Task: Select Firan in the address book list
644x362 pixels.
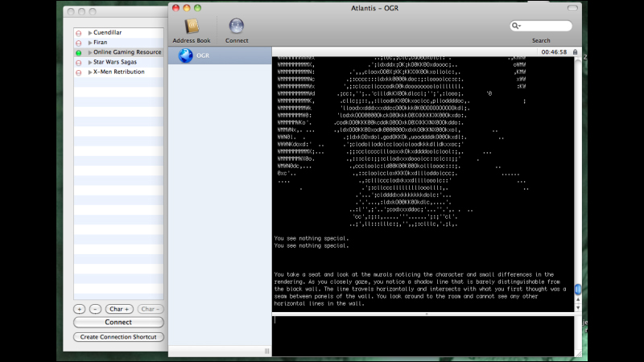Action: (100, 43)
